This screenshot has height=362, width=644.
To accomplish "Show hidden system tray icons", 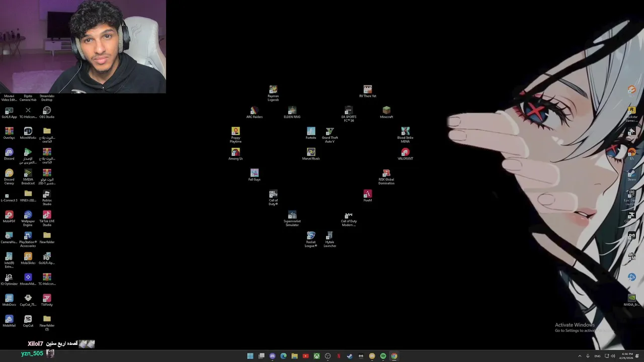I will [x=580, y=356].
